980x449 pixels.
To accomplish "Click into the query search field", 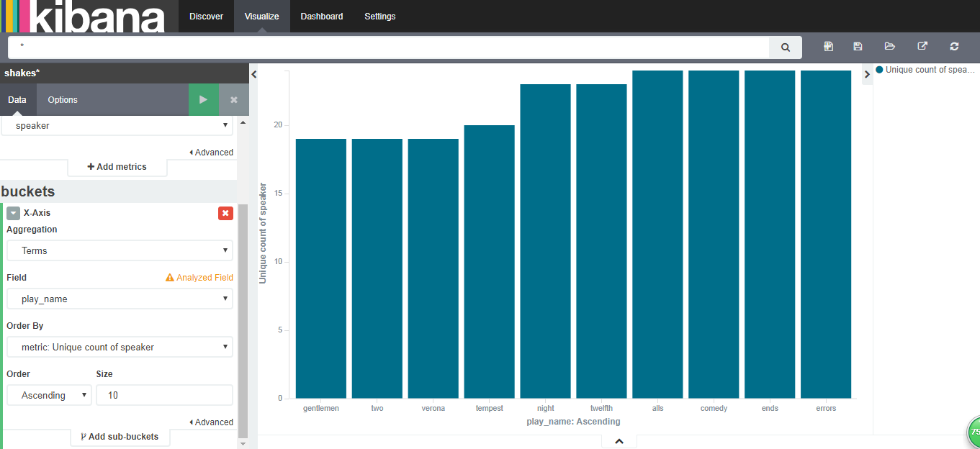I will tap(389, 47).
